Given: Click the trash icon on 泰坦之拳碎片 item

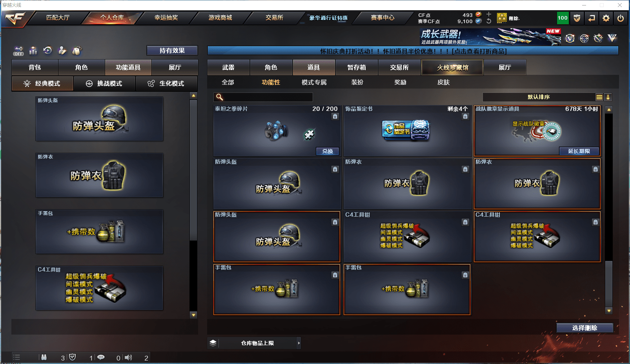Looking at the screenshot, I should (335, 116).
